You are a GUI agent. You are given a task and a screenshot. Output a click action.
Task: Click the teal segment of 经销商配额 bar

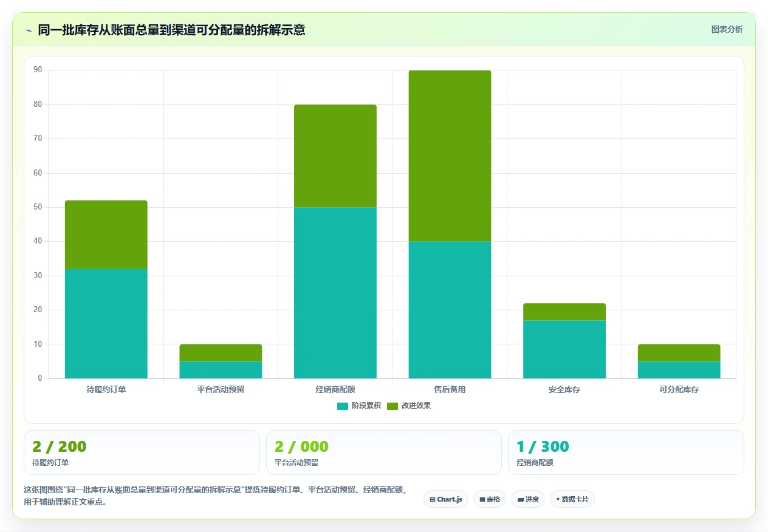pos(335,293)
